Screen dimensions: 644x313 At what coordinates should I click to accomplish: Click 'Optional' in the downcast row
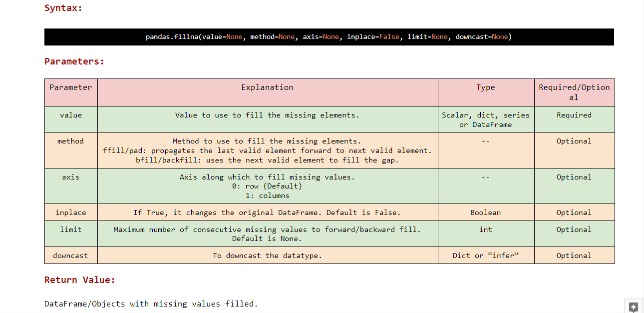[x=574, y=255]
